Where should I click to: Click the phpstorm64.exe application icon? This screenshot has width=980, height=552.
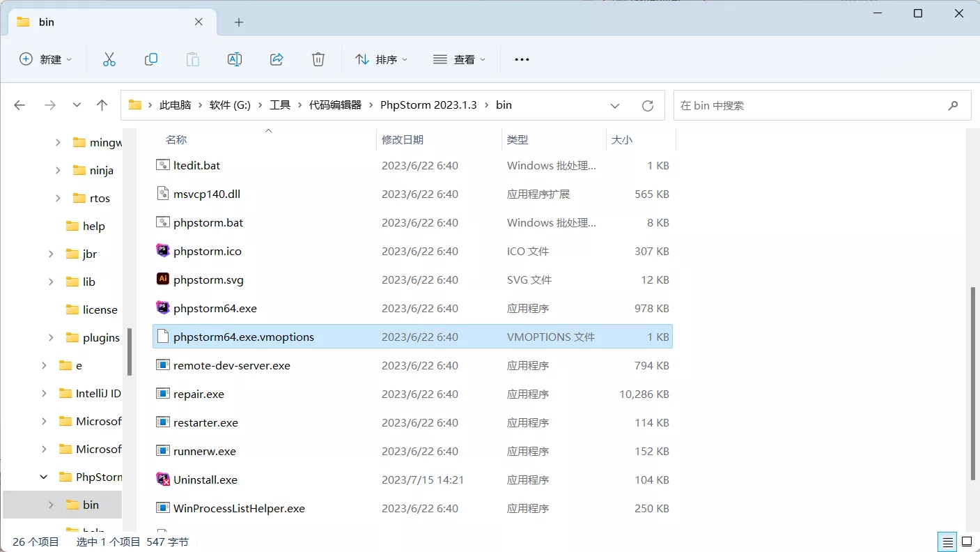(x=163, y=308)
